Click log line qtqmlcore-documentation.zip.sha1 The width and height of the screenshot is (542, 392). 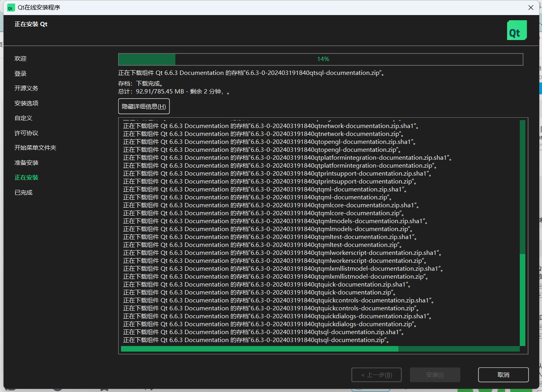coord(271,205)
